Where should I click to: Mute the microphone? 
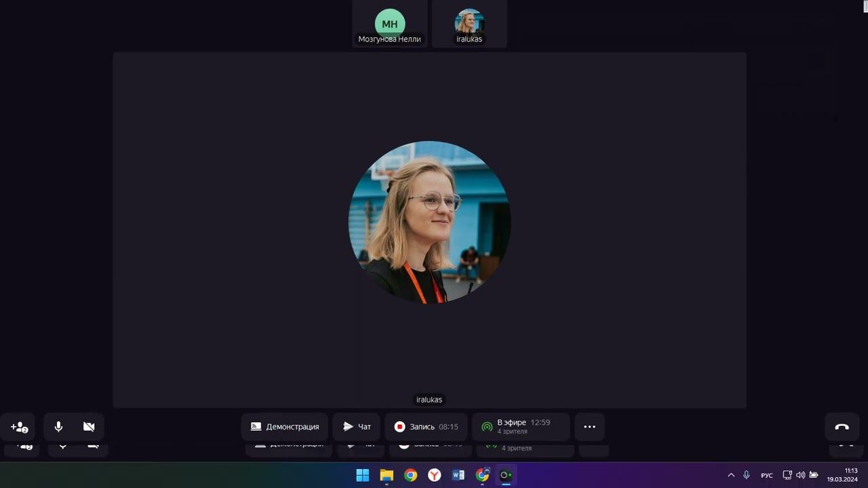coord(59,427)
